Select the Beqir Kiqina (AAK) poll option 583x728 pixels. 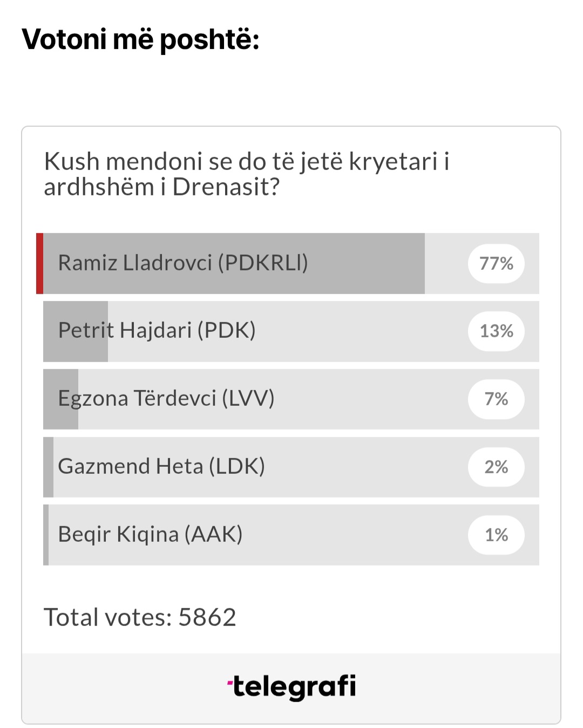pos(291,535)
